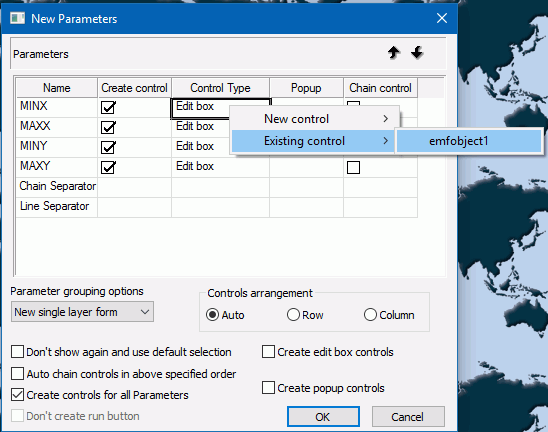Move parameter down with down arrow icon
The width and height of the screenshot is (548, 432).
point(417,53)
